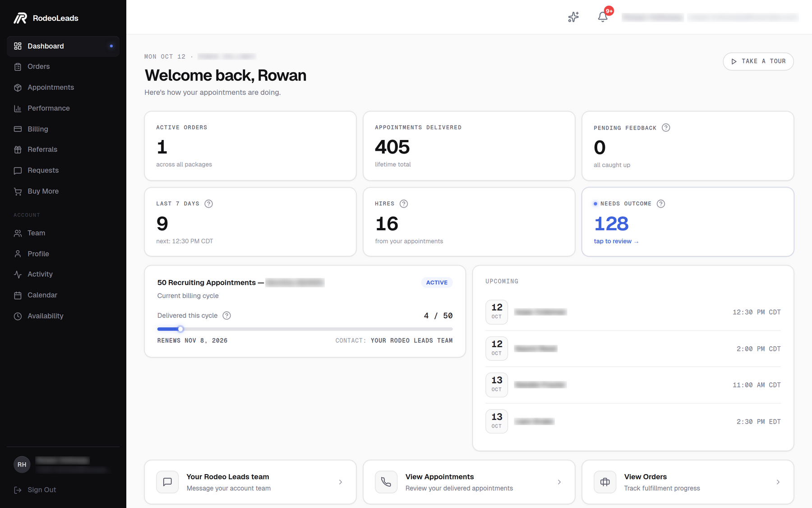Click the Active Orders stat card
Image resolution: width=812 pixels, height=508 pixels.
250,146
